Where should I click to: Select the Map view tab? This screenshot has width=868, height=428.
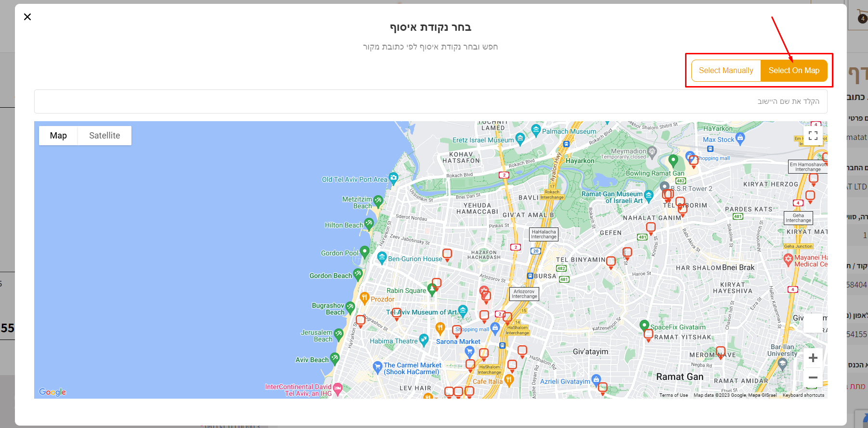(x=58, y=136)
